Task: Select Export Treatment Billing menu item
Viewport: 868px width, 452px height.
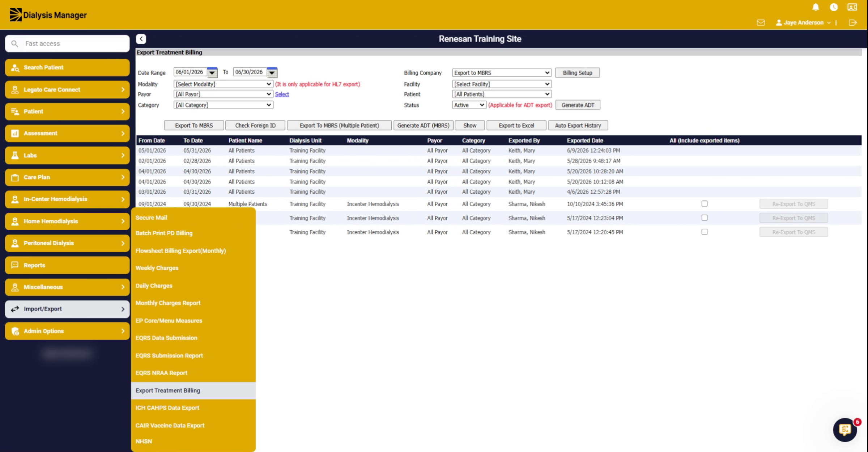Action: click(x=193, y=390)
